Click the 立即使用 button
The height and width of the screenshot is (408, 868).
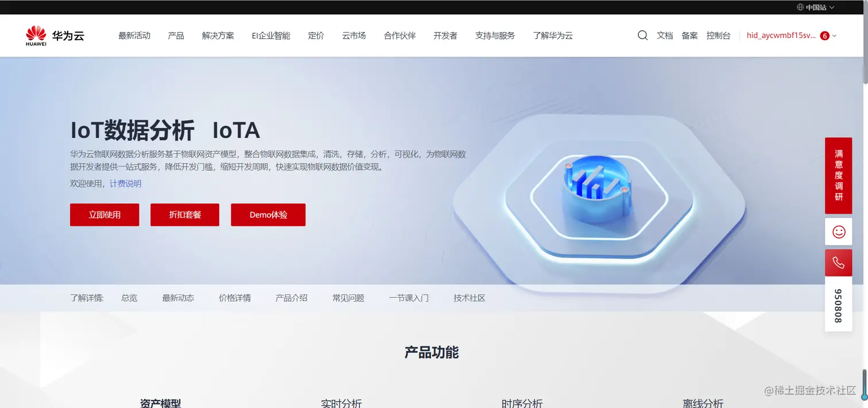(104, 214)
